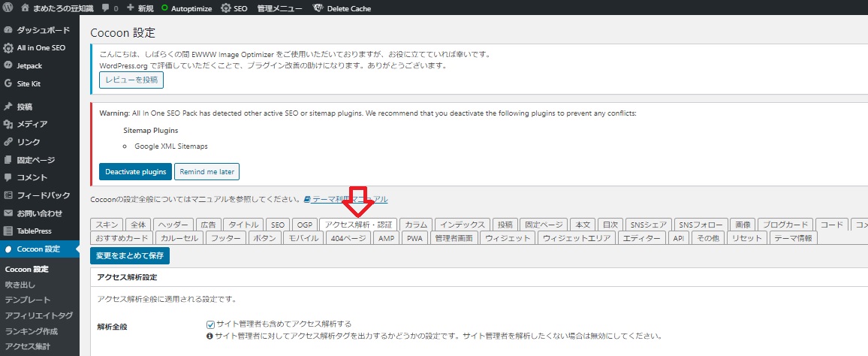Image resolution: width=868 pixels, height=356 pixels.
Task: Switch to the 目次 tab
Action: click(x=610, y=225)
